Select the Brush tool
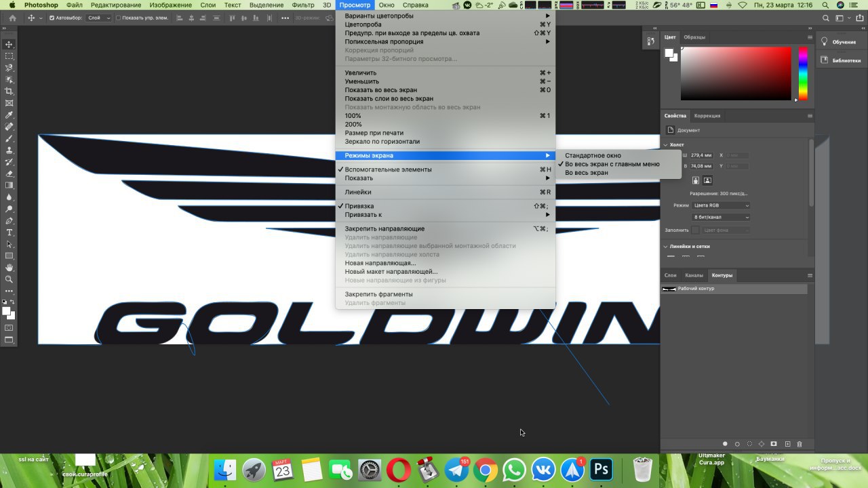Image resolution: width=868 pixels, height=488 pixels. point(9,138)
